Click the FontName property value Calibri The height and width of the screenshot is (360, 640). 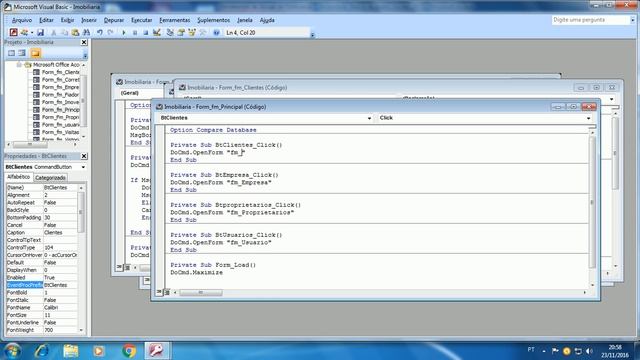point(60,307)
